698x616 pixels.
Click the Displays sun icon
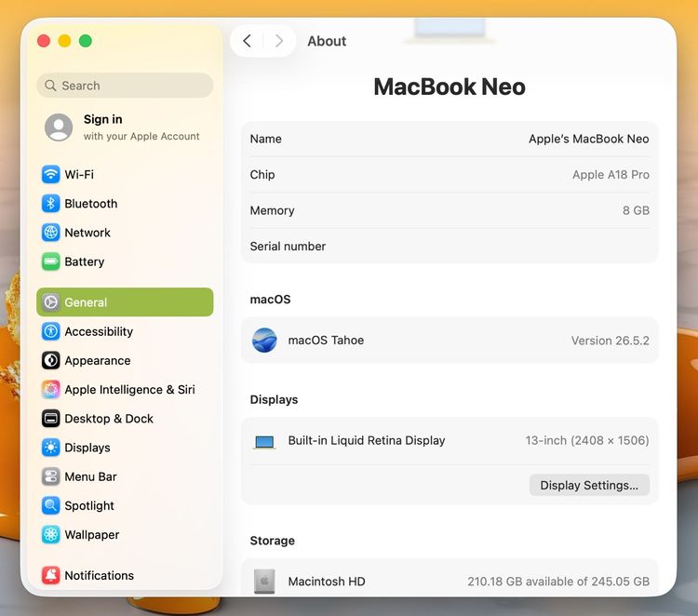[51, 448]
